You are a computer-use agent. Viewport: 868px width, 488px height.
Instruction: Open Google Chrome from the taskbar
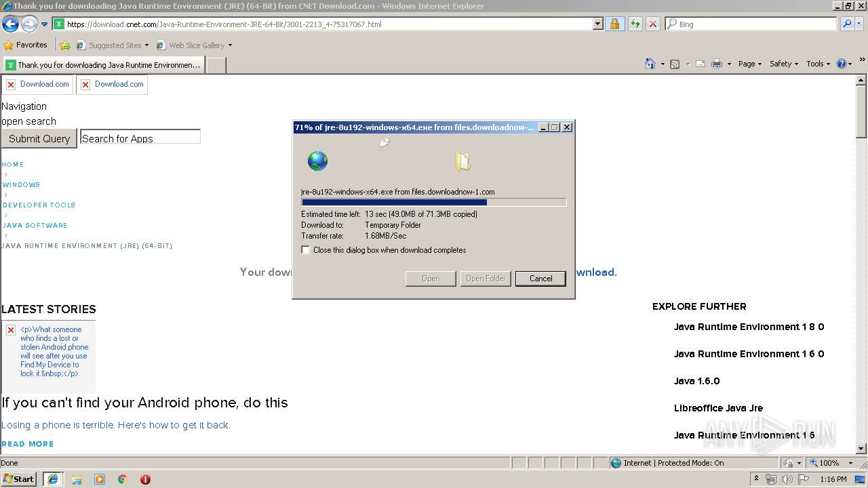point(123,479)
